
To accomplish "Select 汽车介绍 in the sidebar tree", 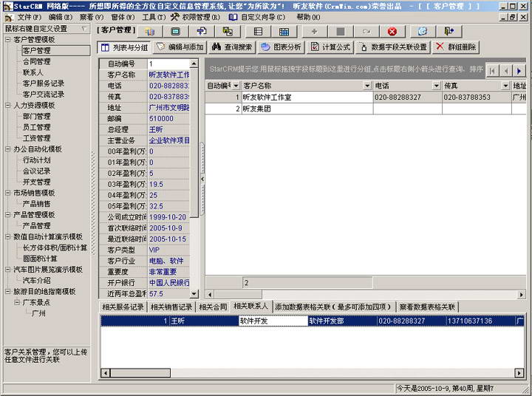I will click(x=37, y=280).
